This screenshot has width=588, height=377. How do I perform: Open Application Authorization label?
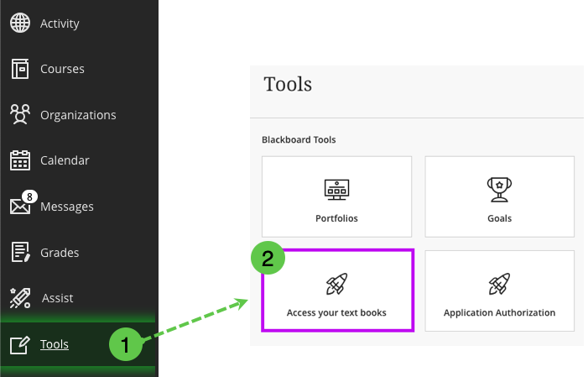pyautogui.click(x=499, y=313)
